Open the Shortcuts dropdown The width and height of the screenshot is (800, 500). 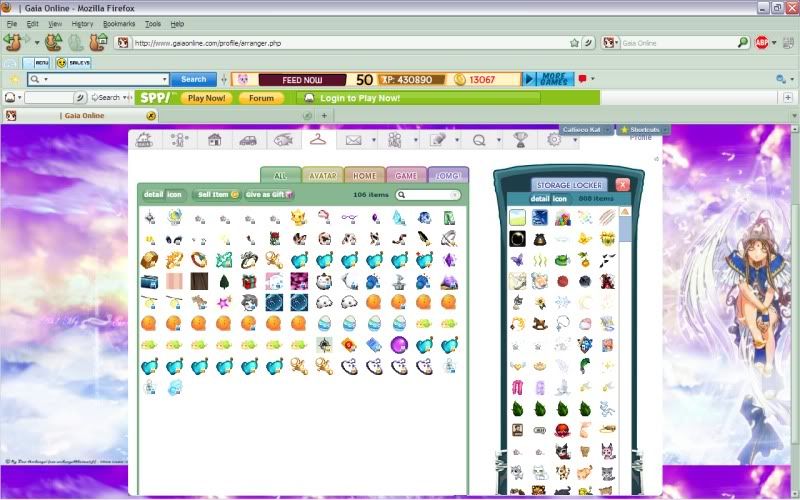[x=643, y=130]
